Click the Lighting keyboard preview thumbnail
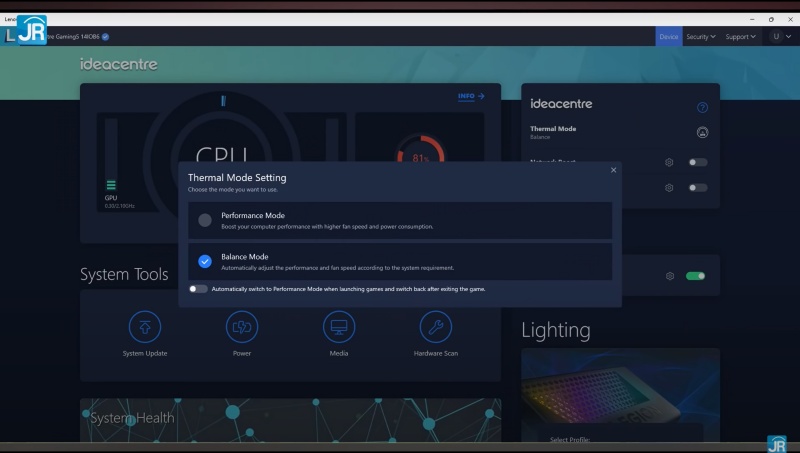Viewport: 800px width, 453px height. (620, 385)
